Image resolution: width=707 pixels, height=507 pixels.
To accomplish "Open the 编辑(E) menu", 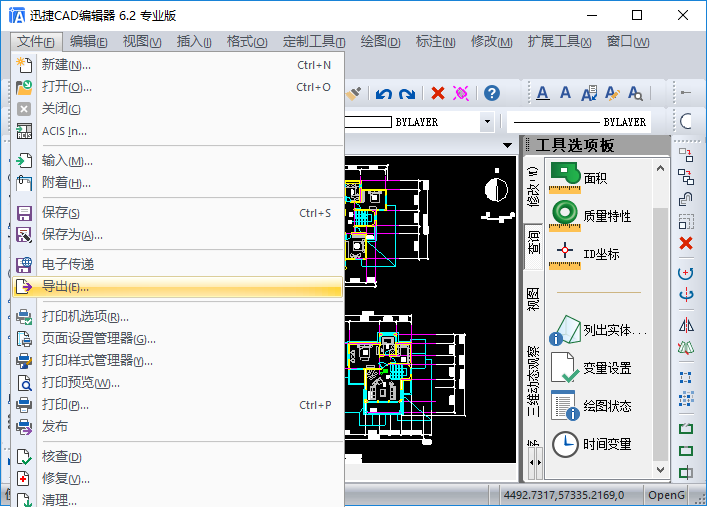I will coord(88,42).
